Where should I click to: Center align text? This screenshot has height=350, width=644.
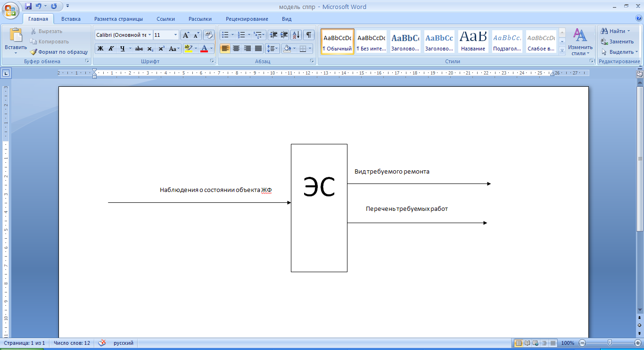236,49
